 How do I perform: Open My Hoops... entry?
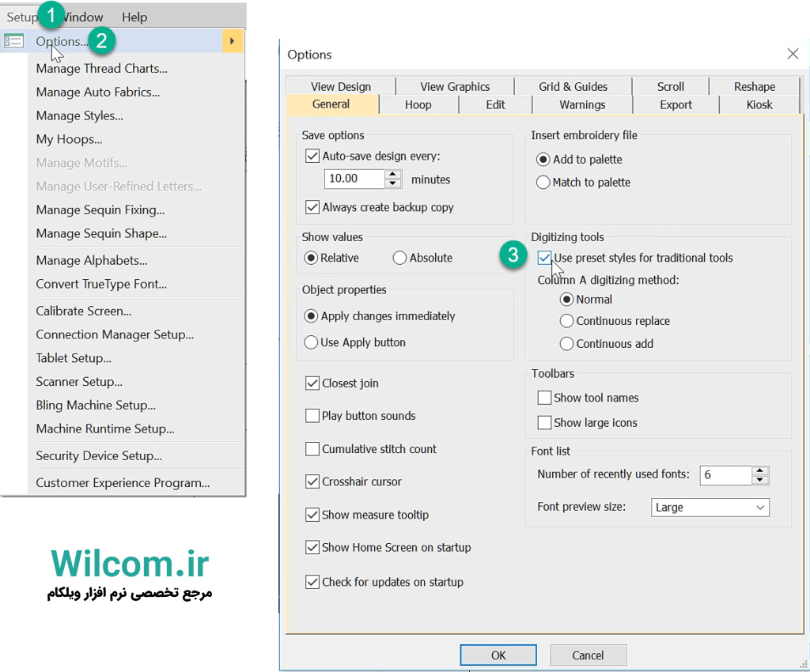70,139
